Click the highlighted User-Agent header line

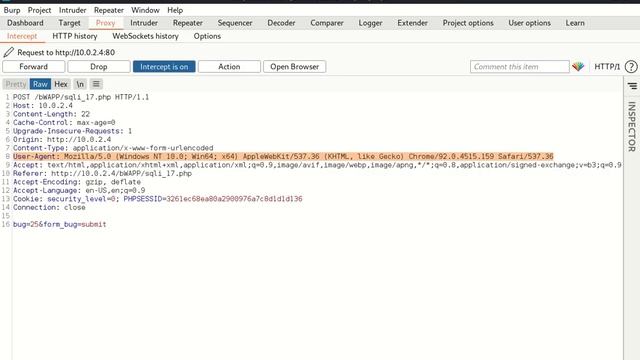(283, 156)
